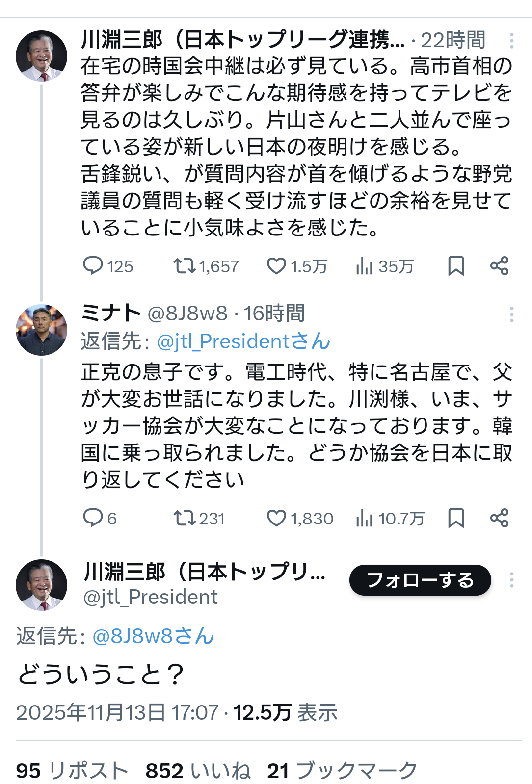Open the @8J8w8さん reply-to link
The image size is (532, 784).
(153, 636)
